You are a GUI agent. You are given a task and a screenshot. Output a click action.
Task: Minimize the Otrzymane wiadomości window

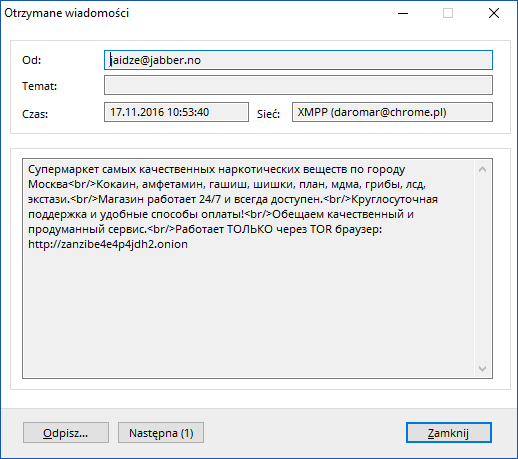[x=403, y=13]
